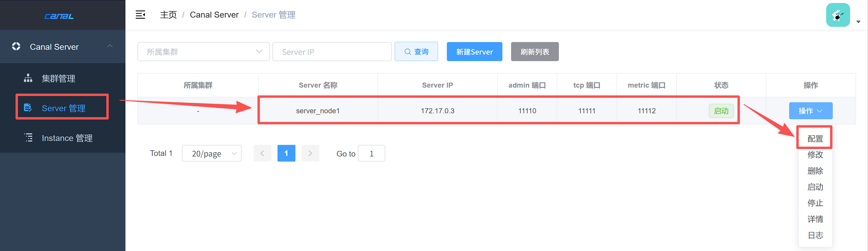Viewport: 868px width, 251px height.
Task: Click the tcp 端口 column header
Action: (587, 85)
